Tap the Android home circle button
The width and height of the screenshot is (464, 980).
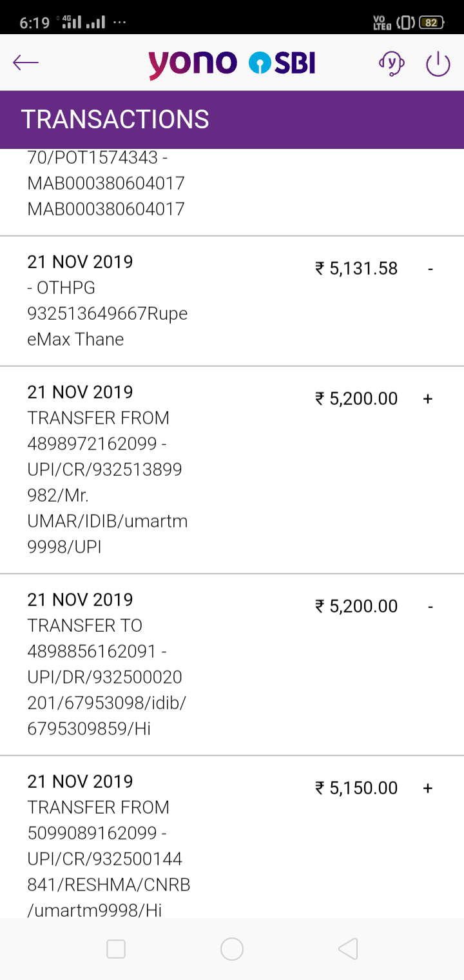(232, 949)
